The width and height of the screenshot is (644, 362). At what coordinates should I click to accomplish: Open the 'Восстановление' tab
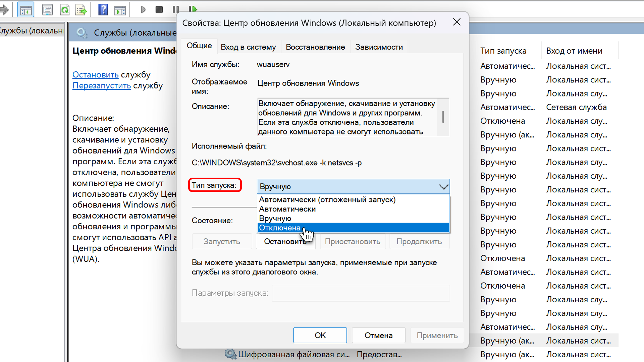pos(315,47)
